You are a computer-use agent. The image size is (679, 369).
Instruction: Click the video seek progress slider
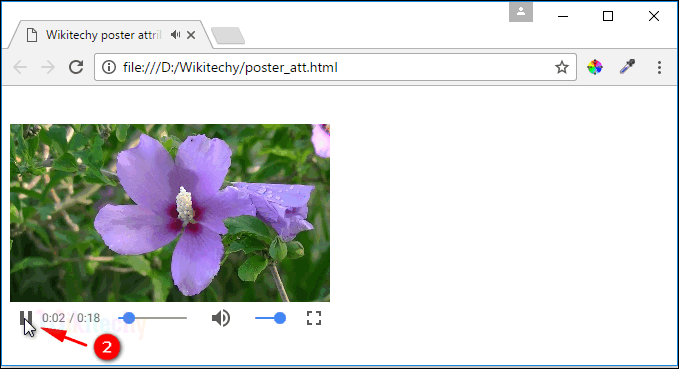click(x=153, y=318)
